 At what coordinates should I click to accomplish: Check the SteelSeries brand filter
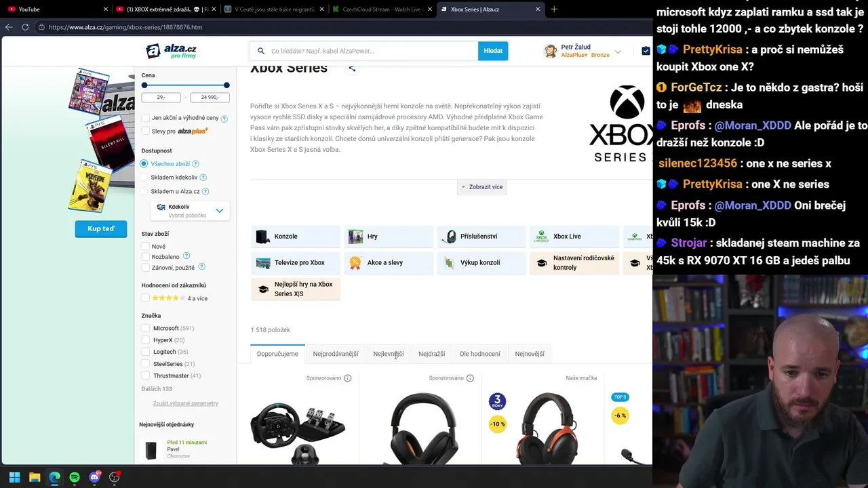click(x=145, y=364)
